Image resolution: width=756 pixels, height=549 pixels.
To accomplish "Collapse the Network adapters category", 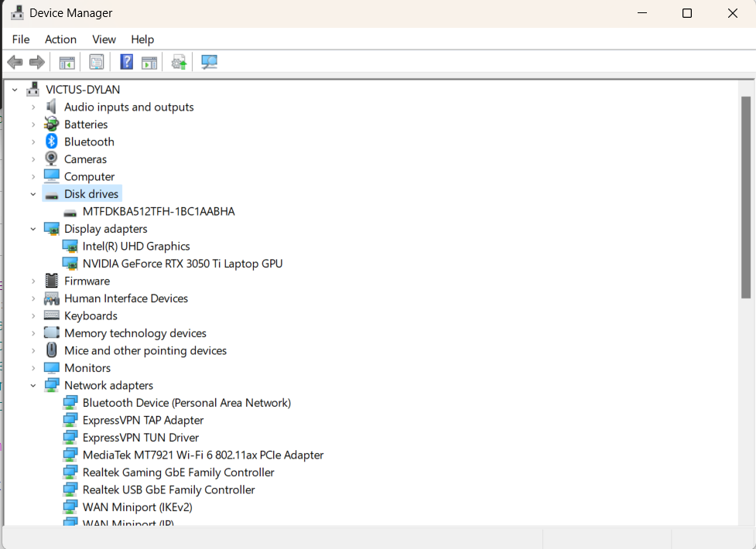I will click(32, 385).
